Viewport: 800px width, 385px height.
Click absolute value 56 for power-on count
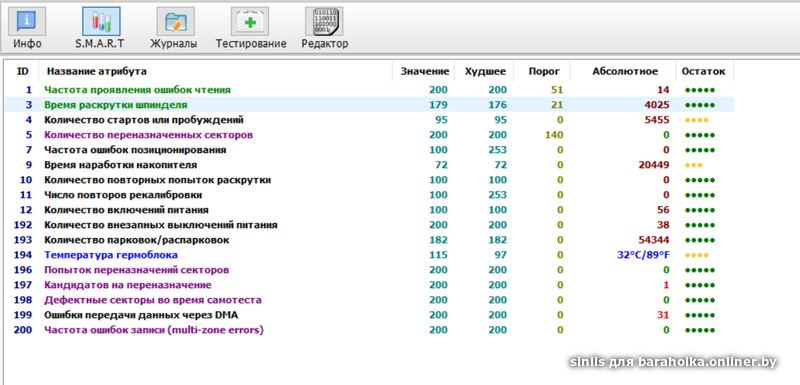pyautogui.click(x=663, y=210)
